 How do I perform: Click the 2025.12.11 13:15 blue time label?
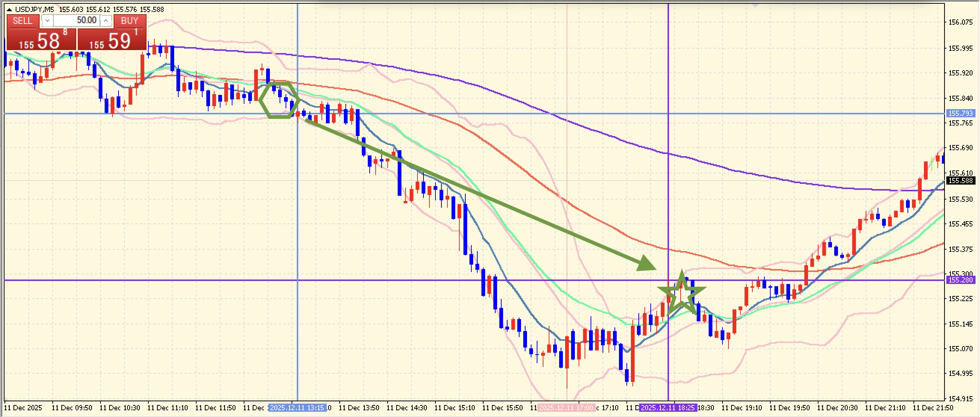pyautogui.click(x=297, y=408)
